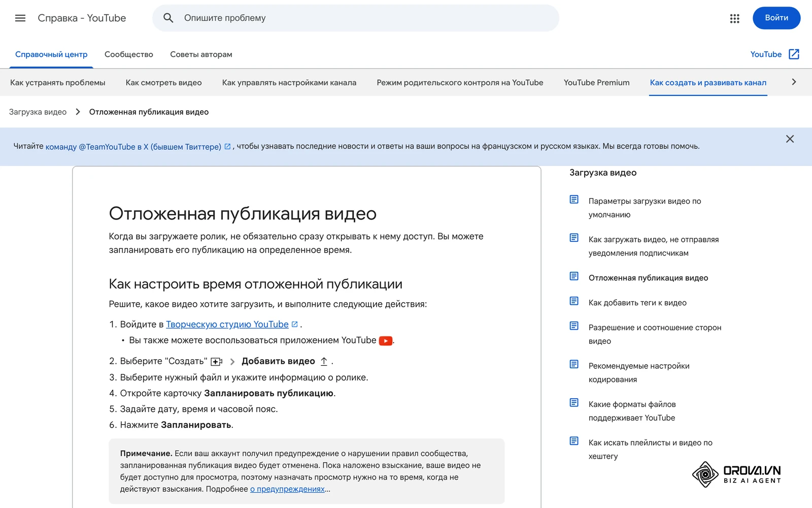The image size is (812, 508).
Task: Click article icon beside sidebar 'Отложенная публикация видео'
Action: click(574, 276)
